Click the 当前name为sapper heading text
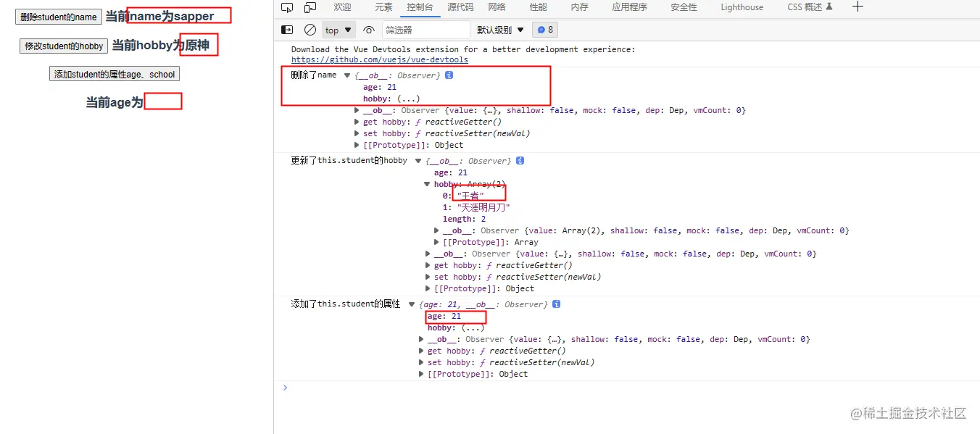This screenshot has width=980, height=434. 159,16
